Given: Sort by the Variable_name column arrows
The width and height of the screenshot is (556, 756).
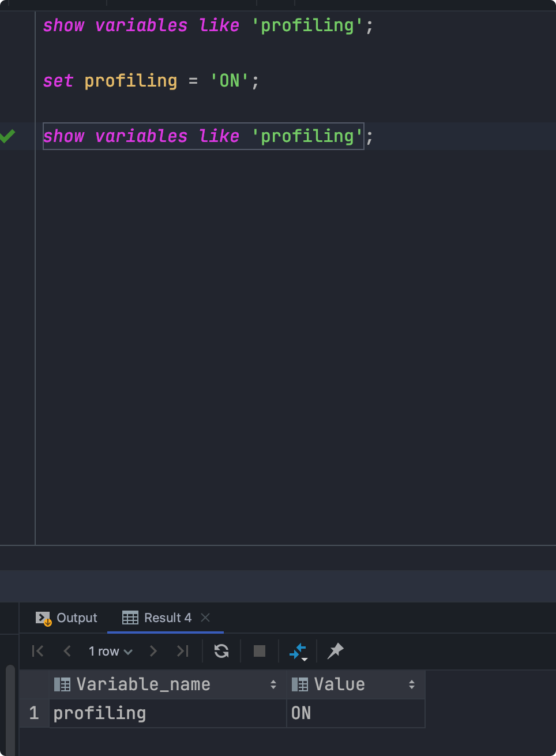Looking at the screenshot, I should (x=273, y=684).
